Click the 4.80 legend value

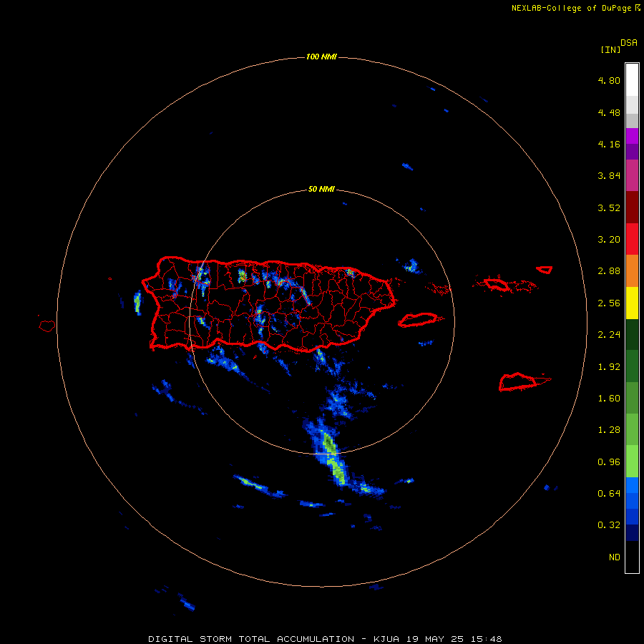click(609, 80)
